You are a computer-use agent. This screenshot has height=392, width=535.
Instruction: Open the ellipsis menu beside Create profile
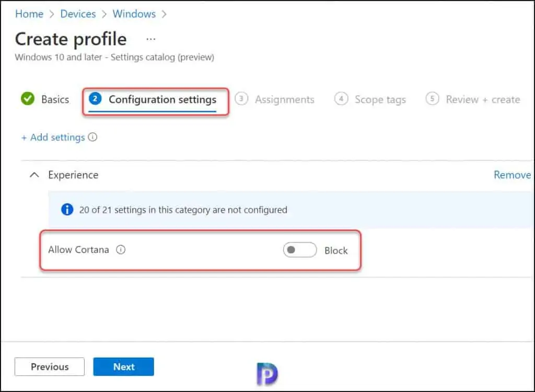pos(151,39)
